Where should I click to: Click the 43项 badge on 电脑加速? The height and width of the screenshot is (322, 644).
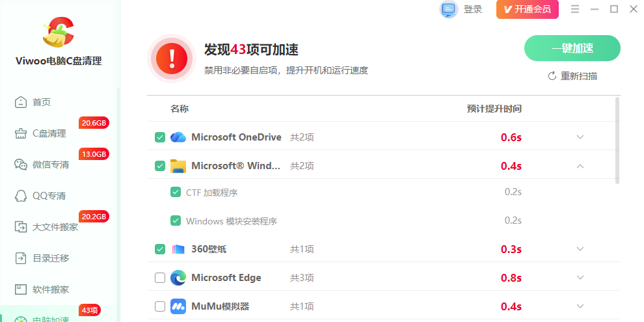(x=90, y=310)
